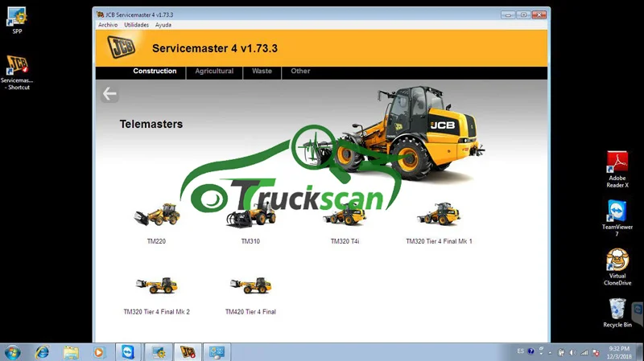
Task: Minimize the JCB Servicemaster window
Action: (508, 14)
